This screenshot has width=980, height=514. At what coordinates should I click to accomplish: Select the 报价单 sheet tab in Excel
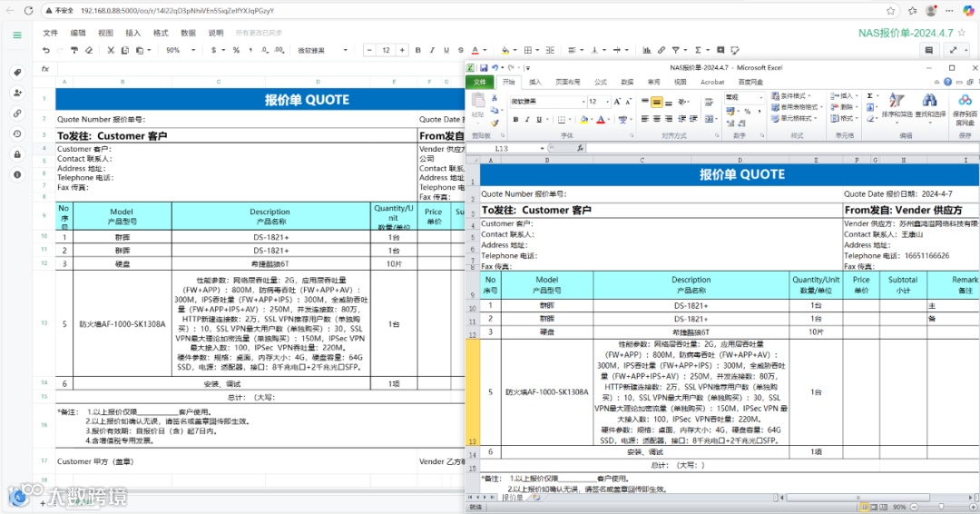click(512, 498)
